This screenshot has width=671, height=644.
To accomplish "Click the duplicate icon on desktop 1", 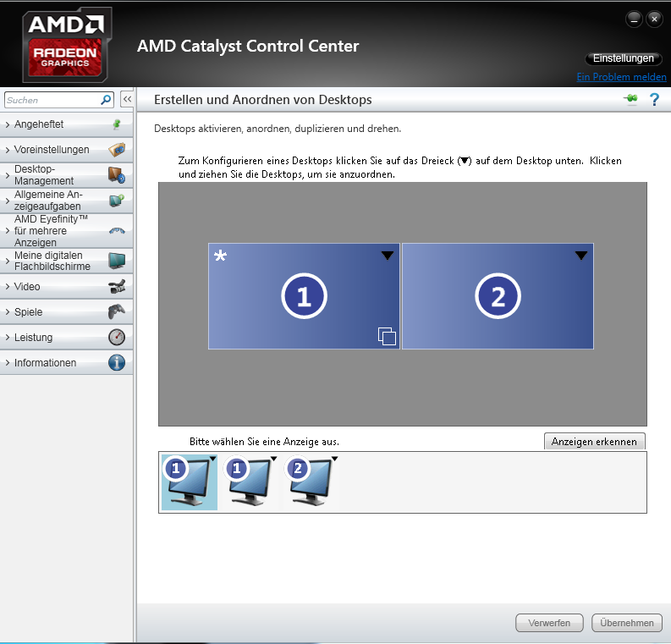I will (387, 336).
